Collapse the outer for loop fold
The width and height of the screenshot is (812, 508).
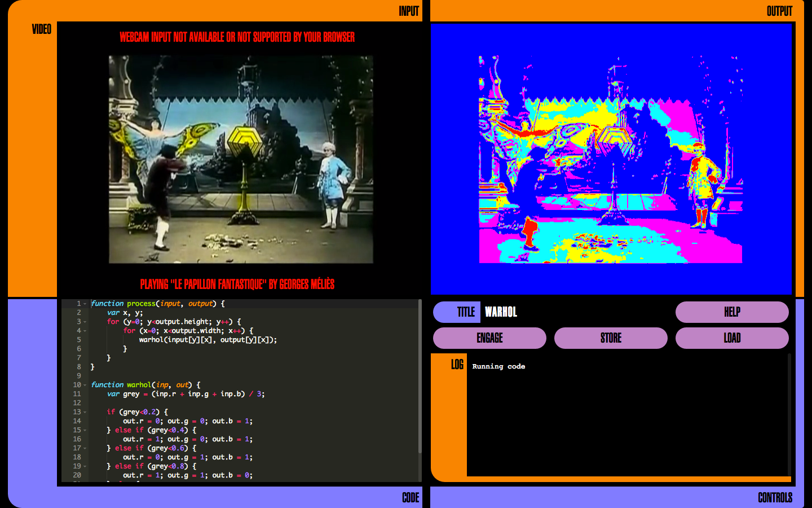click(85, 321)
